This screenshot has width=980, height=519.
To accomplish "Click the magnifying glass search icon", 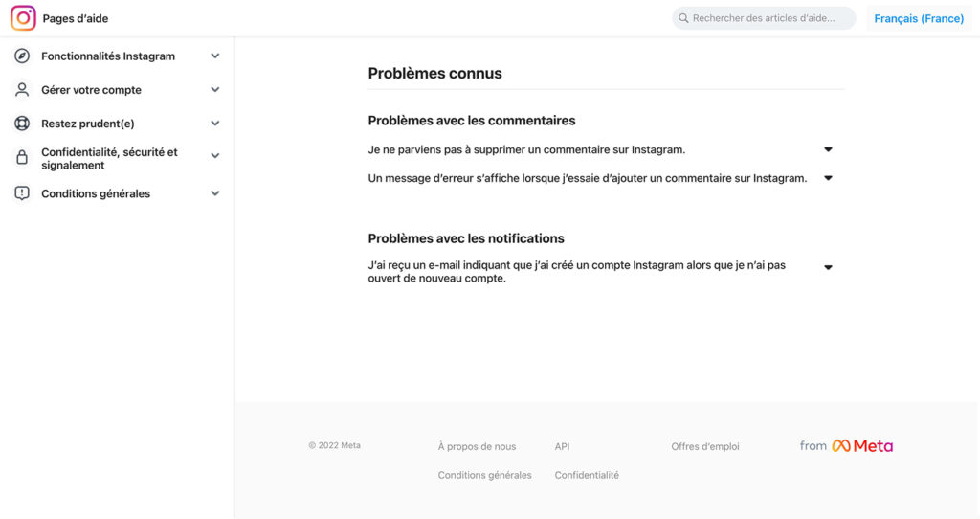I will [x=683, y=18].
